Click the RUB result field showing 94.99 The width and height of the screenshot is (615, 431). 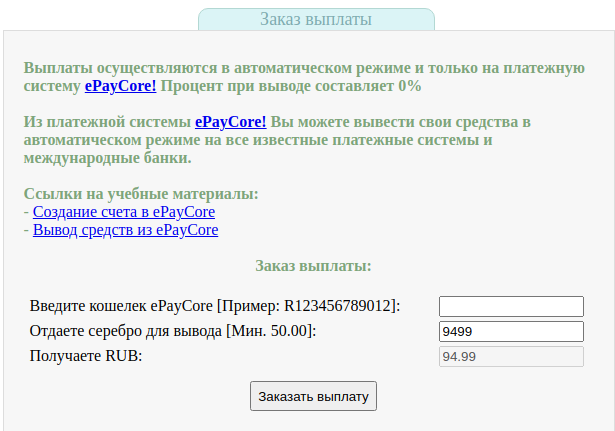coord(511,356)
